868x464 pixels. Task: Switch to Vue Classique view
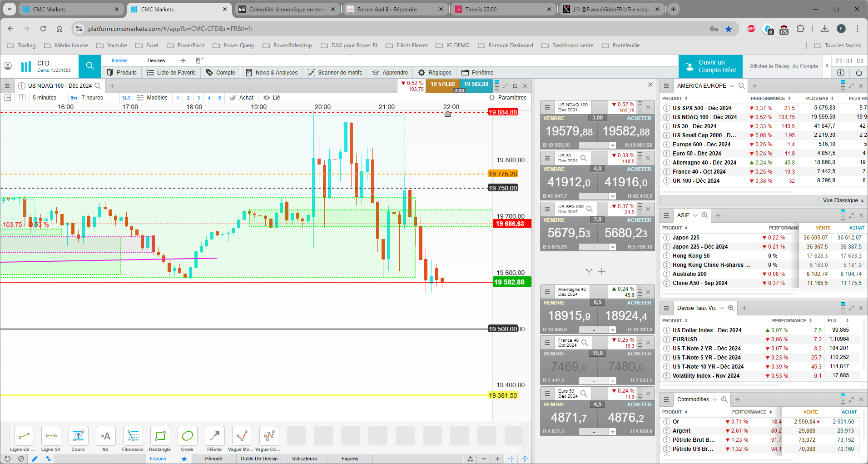(843, 200)
